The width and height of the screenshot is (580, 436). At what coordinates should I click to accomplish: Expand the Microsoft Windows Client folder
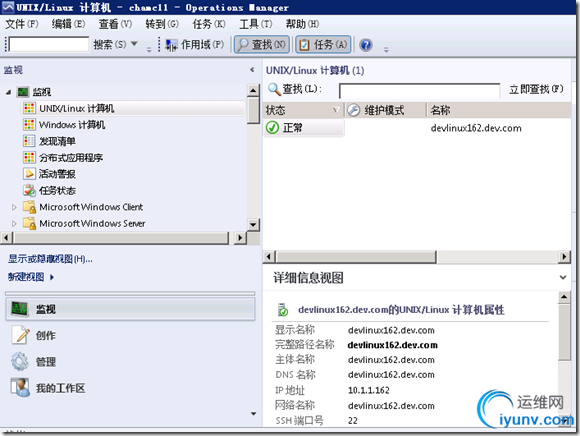pyautogui.click(x=14, y=207)
